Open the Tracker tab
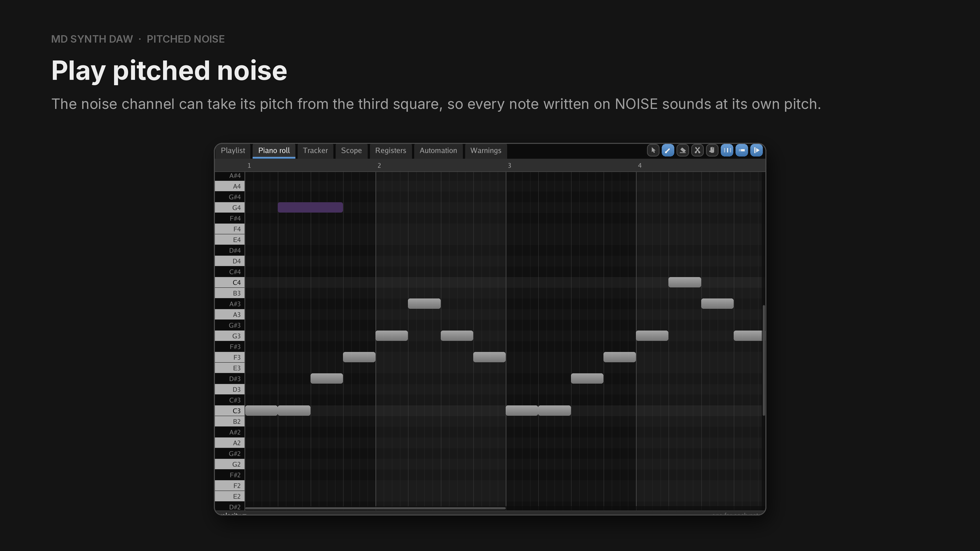980x551 pixels. click(x=315, y=151)
